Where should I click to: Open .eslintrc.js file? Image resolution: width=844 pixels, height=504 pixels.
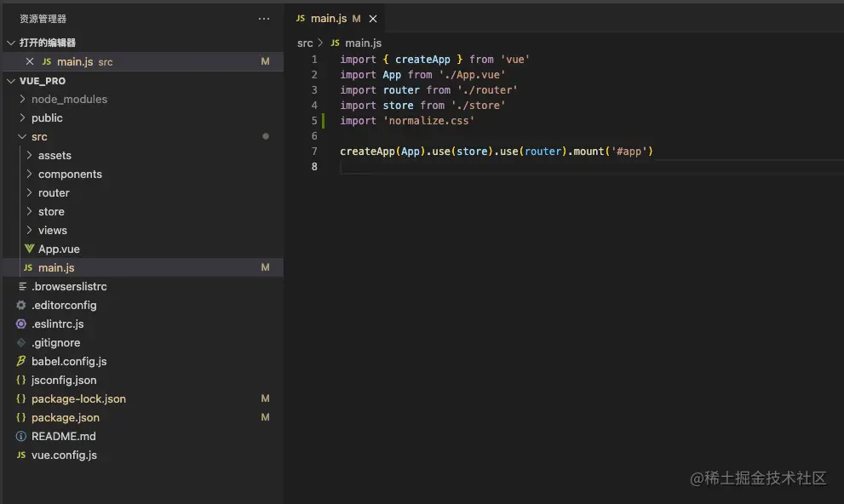[58, 324]
